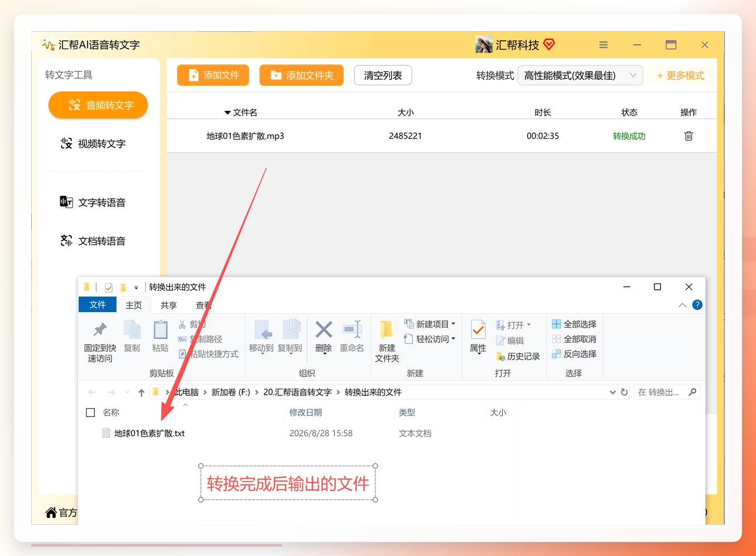Sort Explorer files by 大小 column

click(x=498, y=413)
